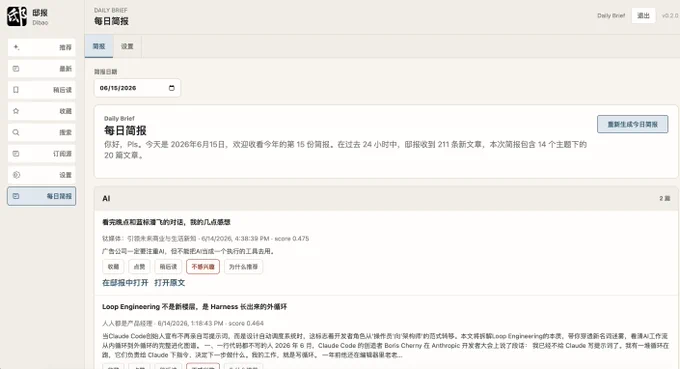This screenshot has width=680, height=369.
Task: Click 收藏 button on the 晚点 article
Action: coord(113,267)
